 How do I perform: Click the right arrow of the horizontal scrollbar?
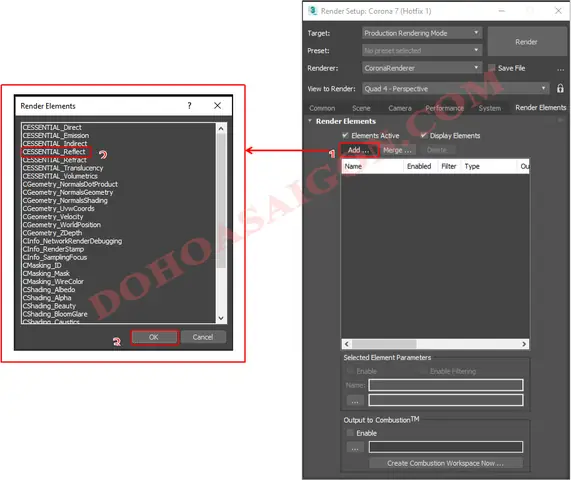coord(524,344)
